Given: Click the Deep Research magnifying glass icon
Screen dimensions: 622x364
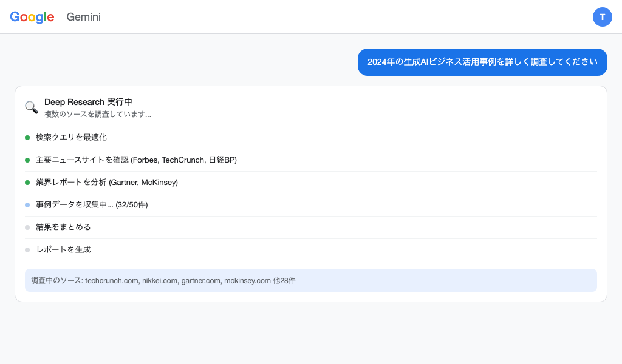Looking at the screenshot, I should 31,107.
